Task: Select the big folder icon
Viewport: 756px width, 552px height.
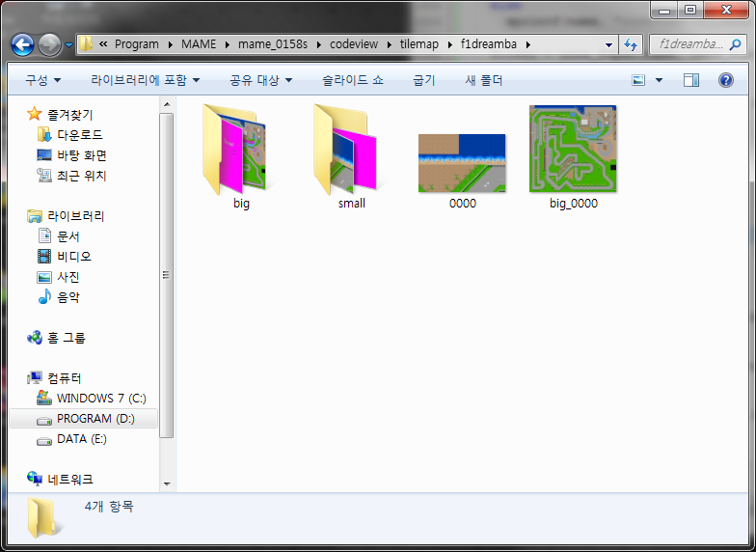Action: click(235, 149)
